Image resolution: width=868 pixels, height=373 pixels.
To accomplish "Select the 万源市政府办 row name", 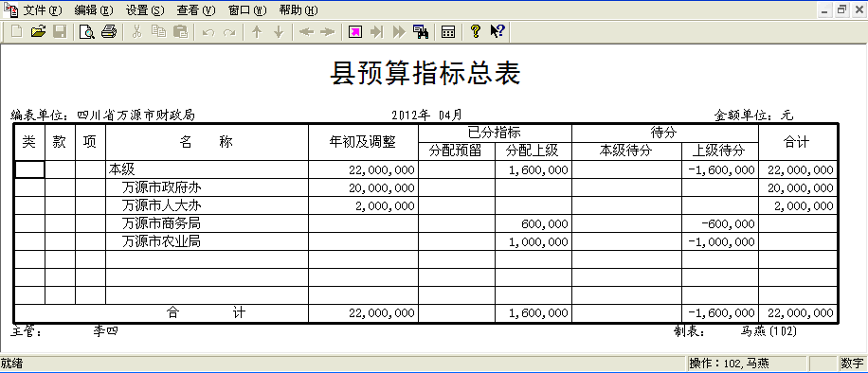I will click(x=207, y=187).
